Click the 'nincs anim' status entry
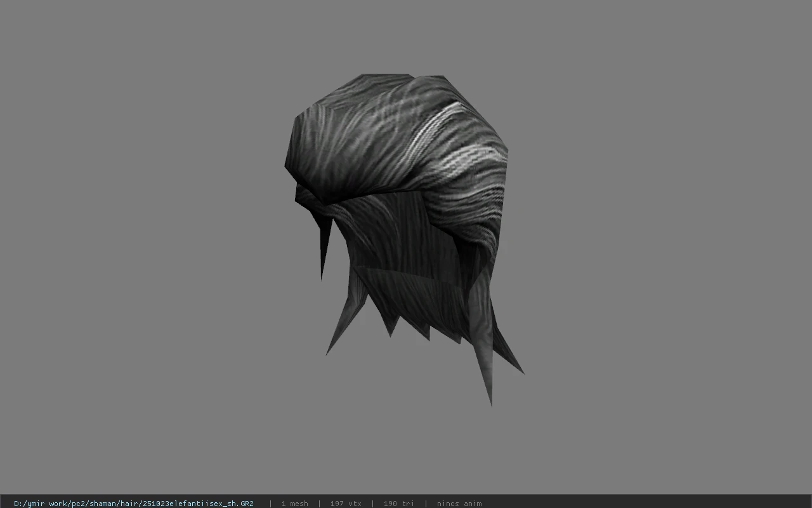Image resolution: width=812 pixels, height=508 pixels. pos(459,504)
